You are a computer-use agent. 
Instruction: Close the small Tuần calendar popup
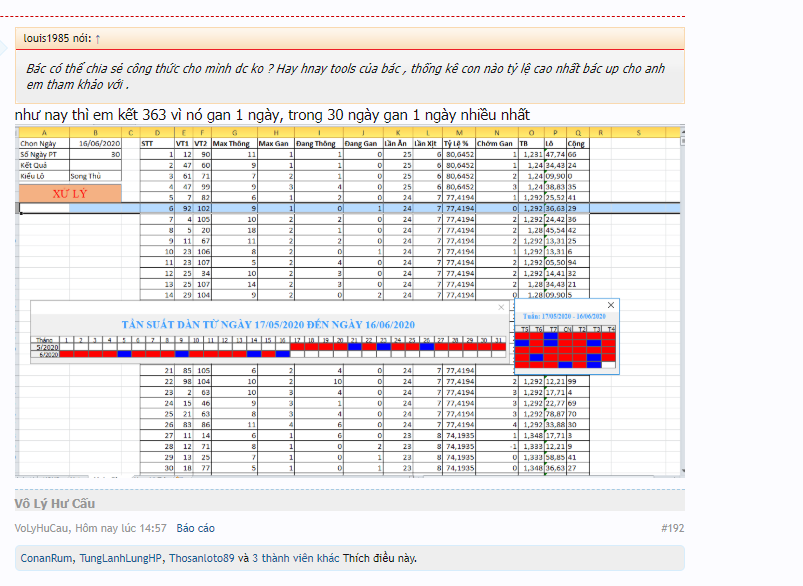point(612,304)
